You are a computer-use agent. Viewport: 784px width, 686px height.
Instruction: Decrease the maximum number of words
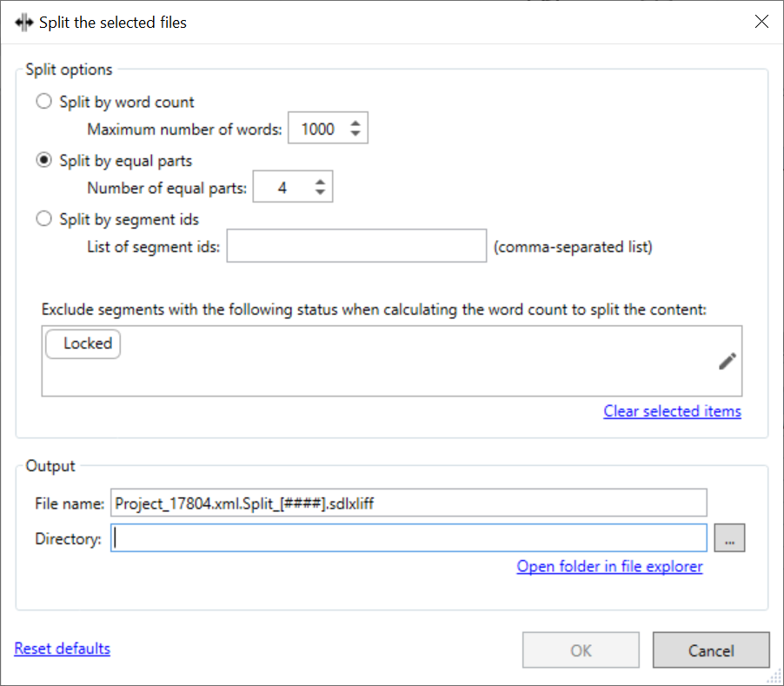tap(355, 135)
